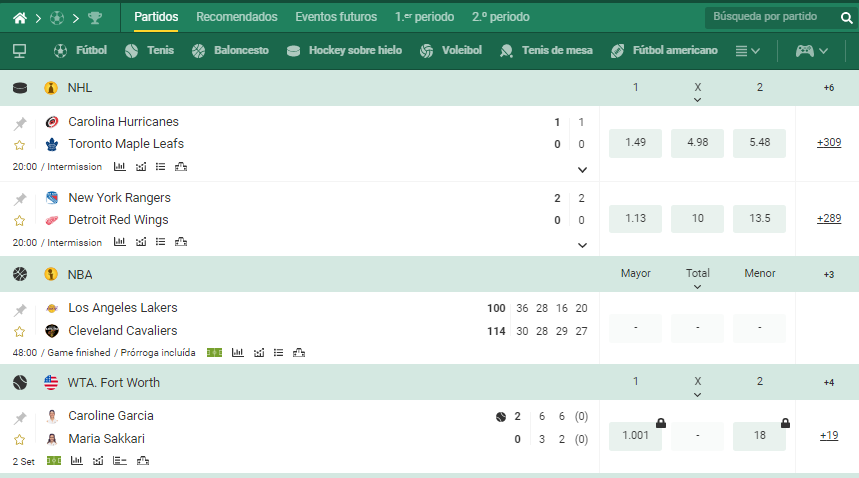Open the 2.º periodo tab
This screenshot has width=859, height=478.
(x=501, y=17)
